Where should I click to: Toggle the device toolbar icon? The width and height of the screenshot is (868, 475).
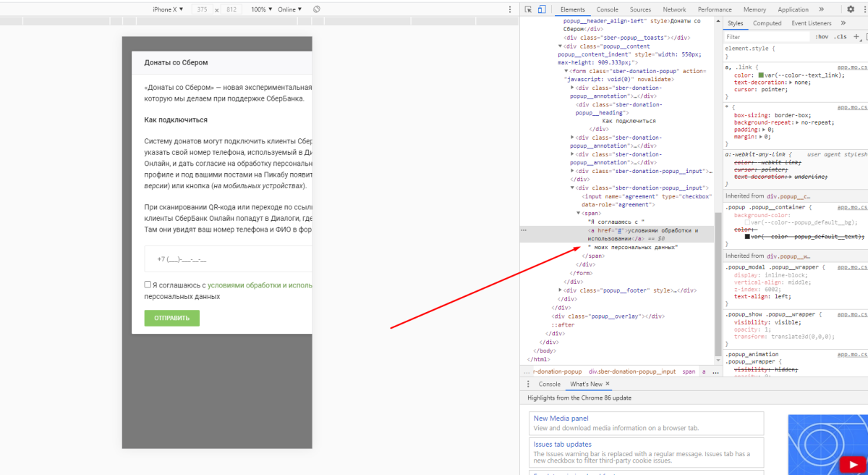click(541, 9)
